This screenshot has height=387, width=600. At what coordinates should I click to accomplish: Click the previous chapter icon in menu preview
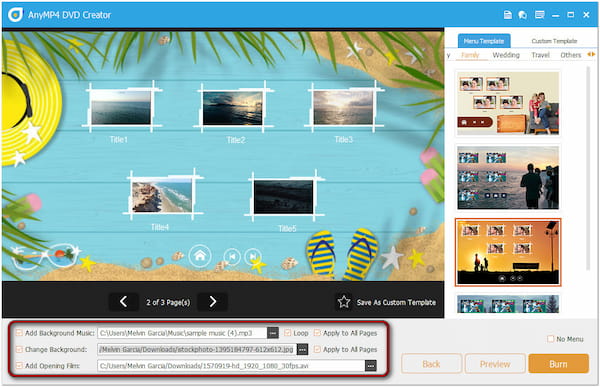[x=232, y=256]
